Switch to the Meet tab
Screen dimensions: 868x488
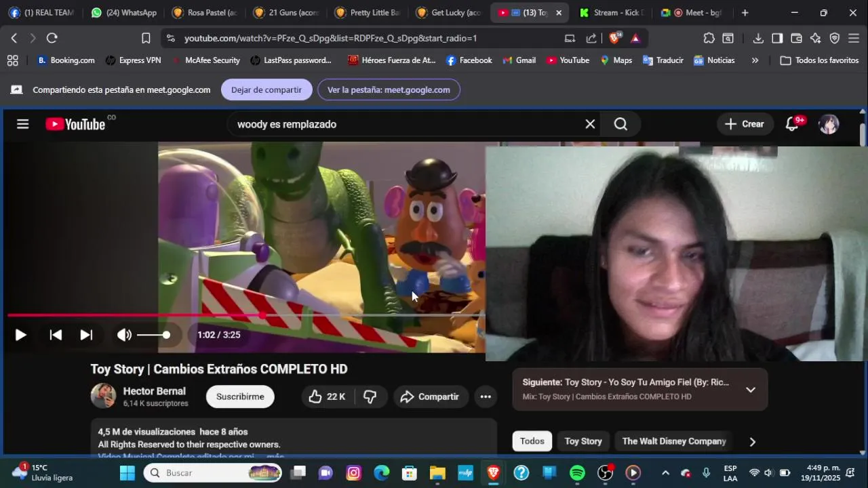pos(693,12)
